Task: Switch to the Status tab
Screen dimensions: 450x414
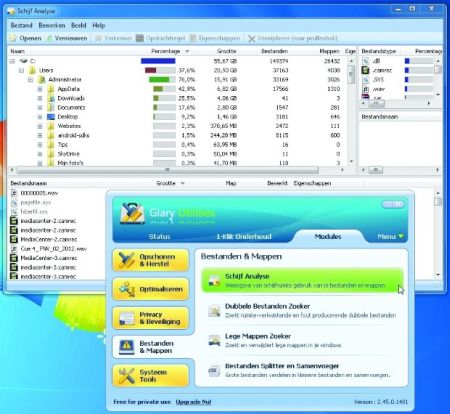Action: click(159, 236)
